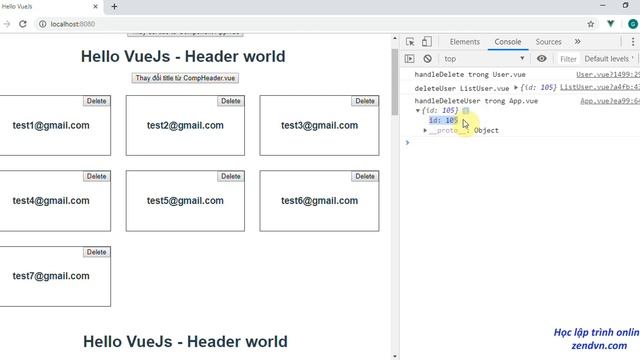Image resolution: width=640 pixels, height=360 pixels.
Task: Click the handleDelete trong User.vue log
Action: tap(470, 74)
